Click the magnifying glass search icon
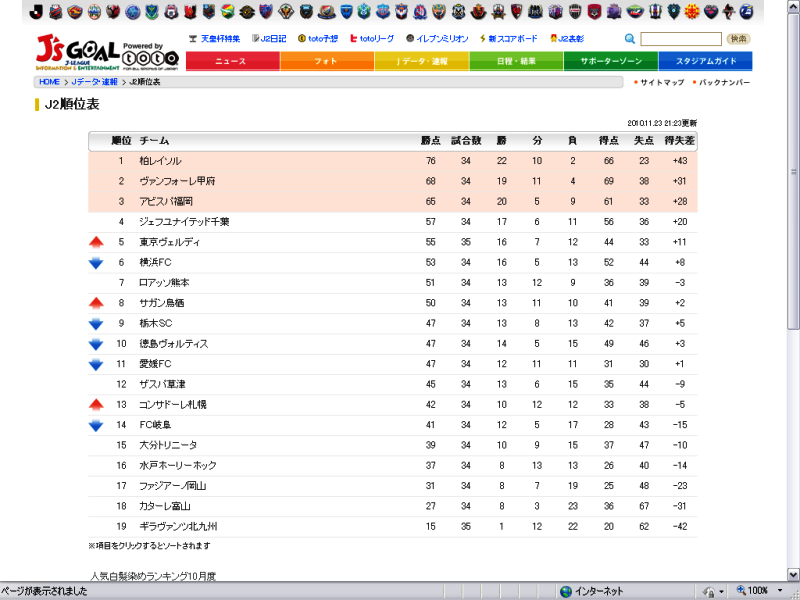The image size is (800, 600). pyautogui.click(x=630, y=39)
